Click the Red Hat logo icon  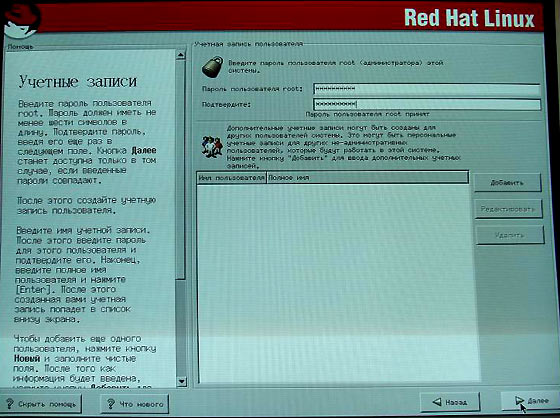pyautogui.click(x=21, y=20)
